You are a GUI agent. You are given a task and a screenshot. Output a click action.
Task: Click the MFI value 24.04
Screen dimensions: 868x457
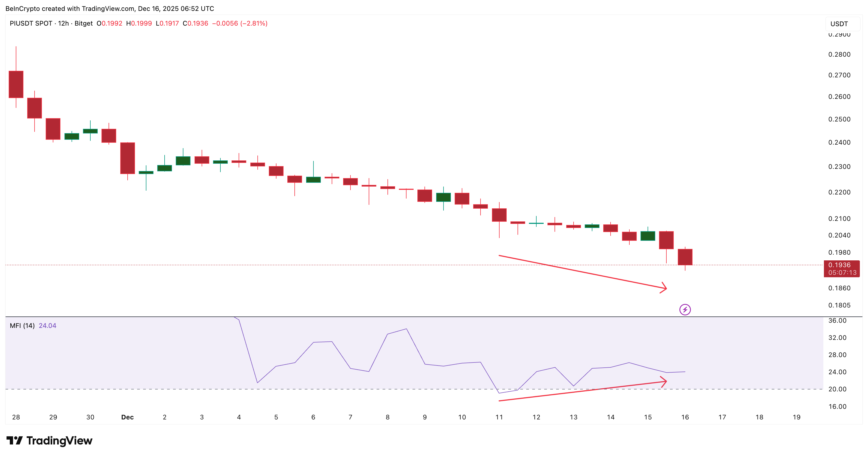tap(48, 326)
